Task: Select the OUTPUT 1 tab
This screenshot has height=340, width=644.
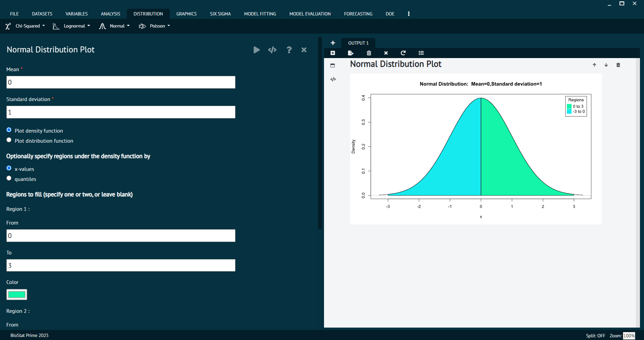Action: 358,43
